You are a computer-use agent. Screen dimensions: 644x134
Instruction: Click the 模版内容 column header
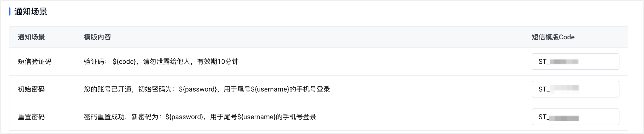(x=97, y=37)
